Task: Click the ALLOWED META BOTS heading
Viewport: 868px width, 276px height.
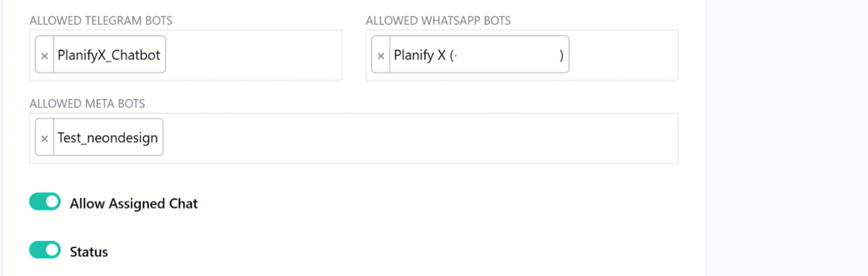Action: (x=87, y=104)
